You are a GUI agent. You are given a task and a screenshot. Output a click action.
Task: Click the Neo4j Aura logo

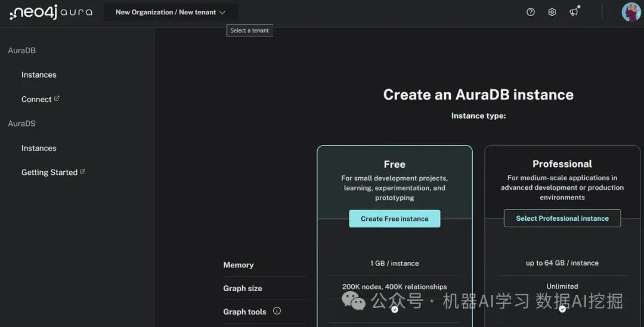pos(51,13)
